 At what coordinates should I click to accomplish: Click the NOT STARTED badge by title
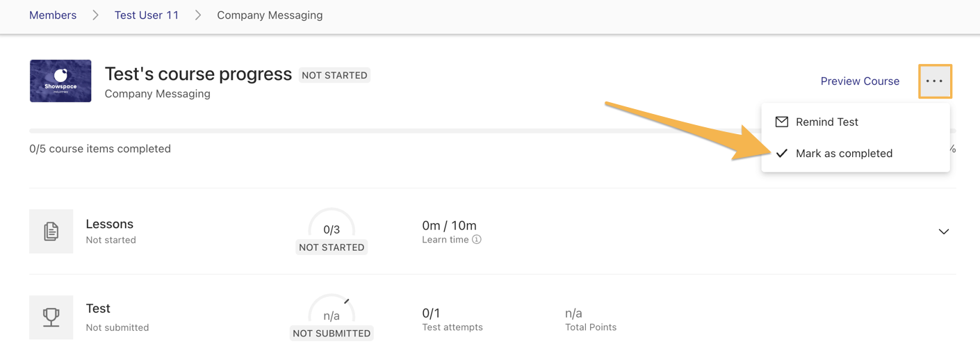334,75
